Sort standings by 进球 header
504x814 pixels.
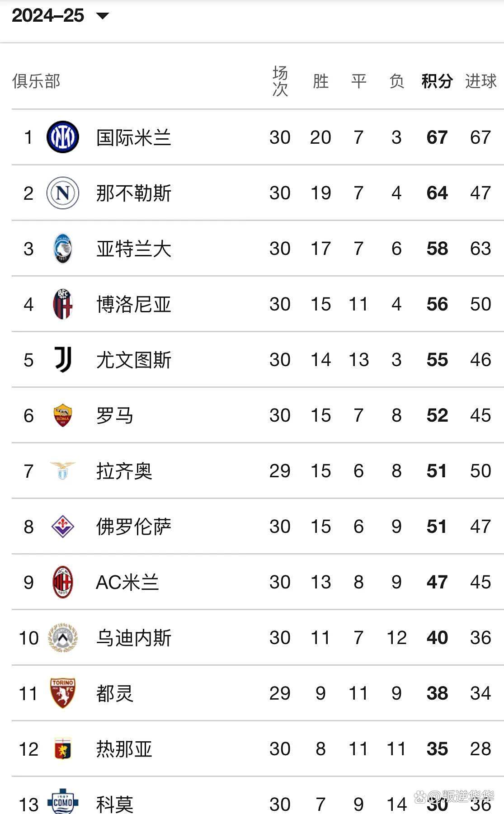pos(480,81)
